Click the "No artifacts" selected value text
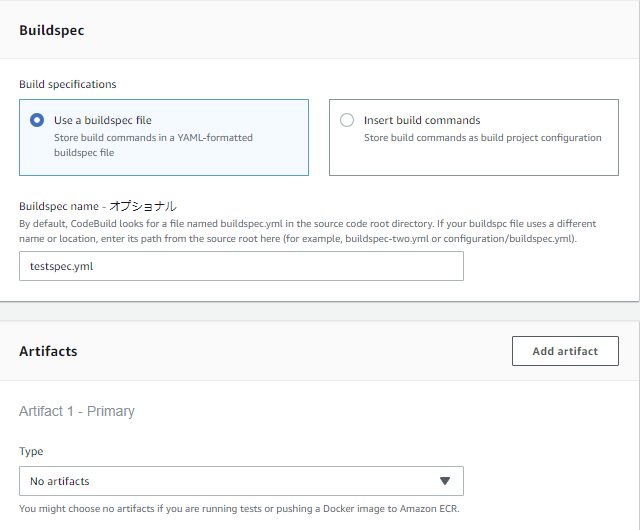The height and width of the screenshot is (530, 640). pos(60,481)
